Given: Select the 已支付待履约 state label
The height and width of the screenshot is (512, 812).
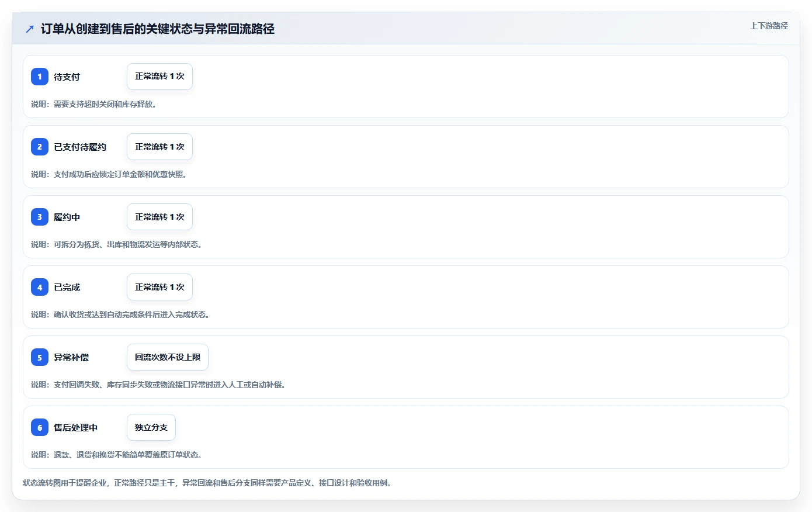Looking at the screenshot, I should 80,147.
